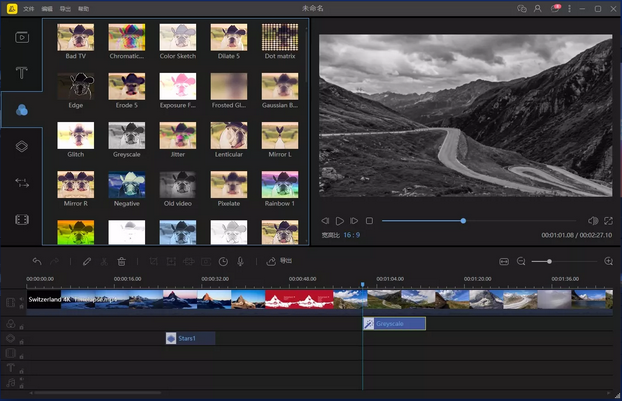Open the Transitions tab in sidebar

tap(21, 182)
